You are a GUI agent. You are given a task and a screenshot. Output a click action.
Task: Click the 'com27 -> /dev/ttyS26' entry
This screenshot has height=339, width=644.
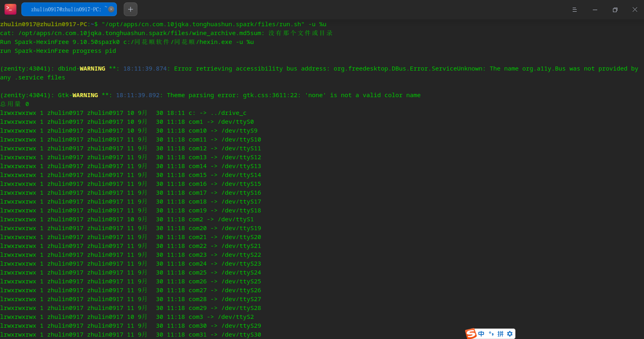click(225, 290)
